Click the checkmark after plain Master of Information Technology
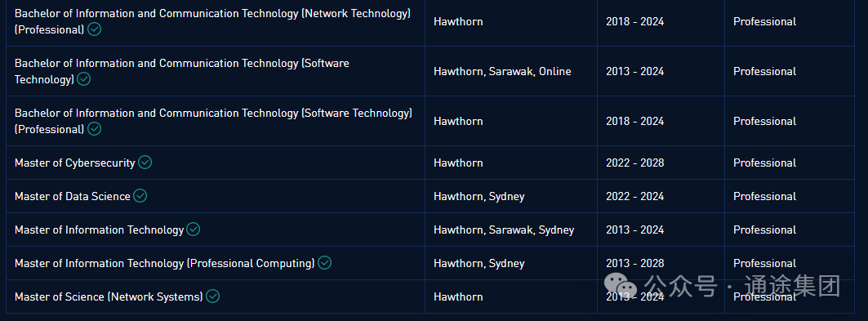The height and width of the screenshot is (321, 868). [x=194, y=230]
